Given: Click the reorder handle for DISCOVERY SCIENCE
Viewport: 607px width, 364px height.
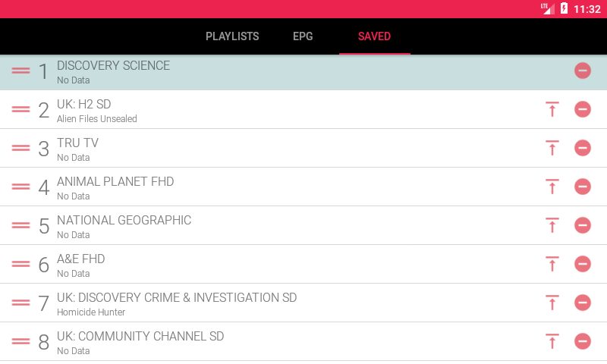Looking at the screenshot, I should point(21,71).
